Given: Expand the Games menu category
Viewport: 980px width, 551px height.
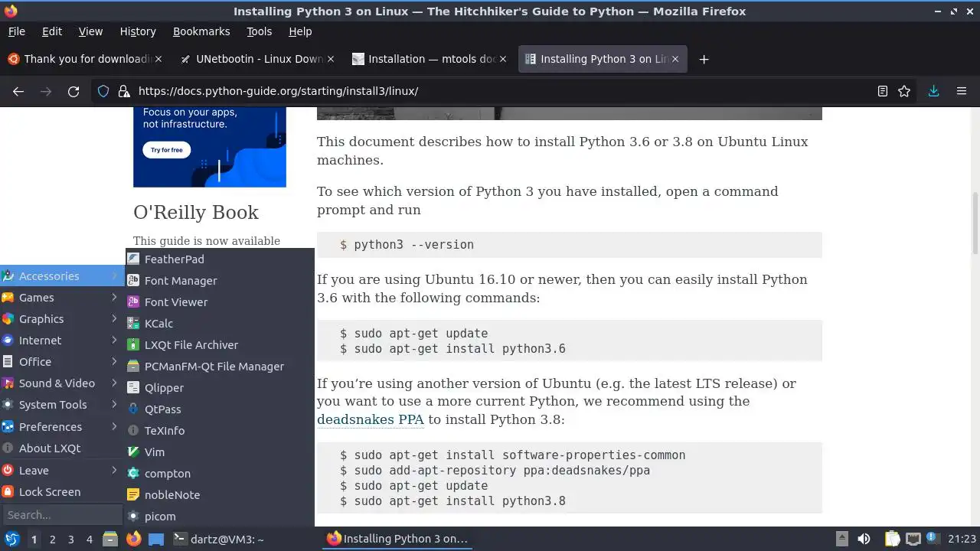Looking at the screenshot, I should tap(62, 297).
